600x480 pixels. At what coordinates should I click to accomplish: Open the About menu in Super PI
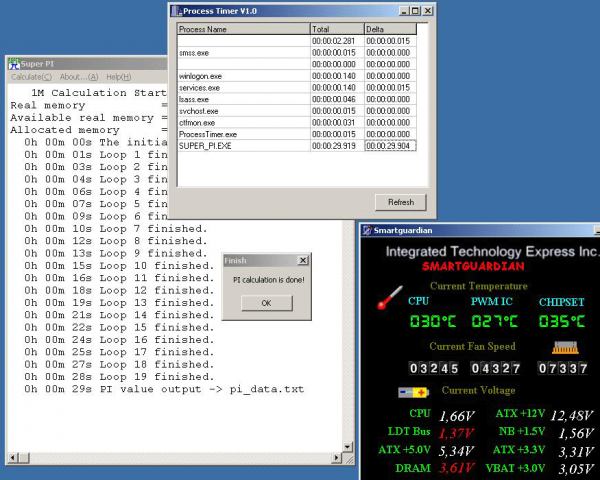tap(79, 77)
